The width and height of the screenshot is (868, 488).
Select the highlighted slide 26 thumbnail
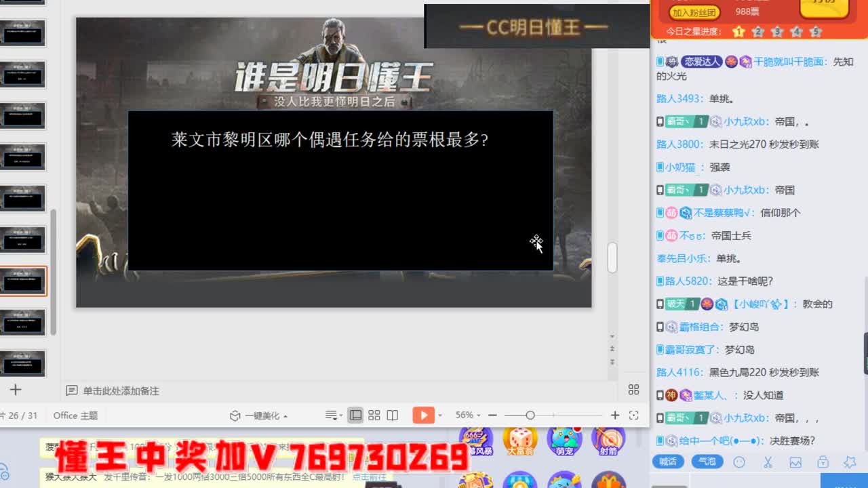pyautogui.click(x=23, y=281)
